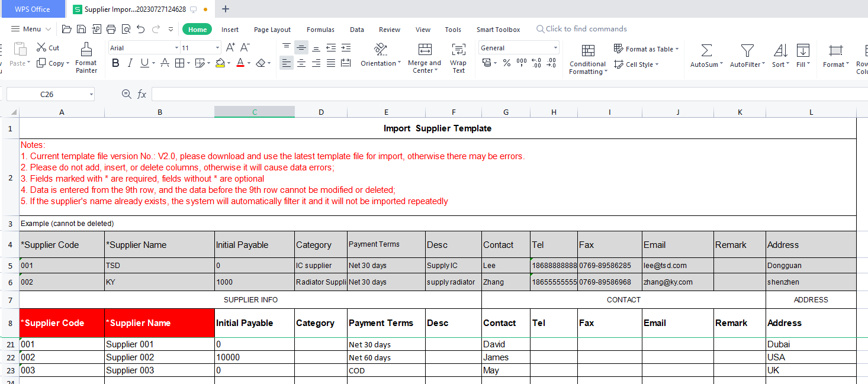Switch to the Page Layout tab

click(x=272, y=30)
